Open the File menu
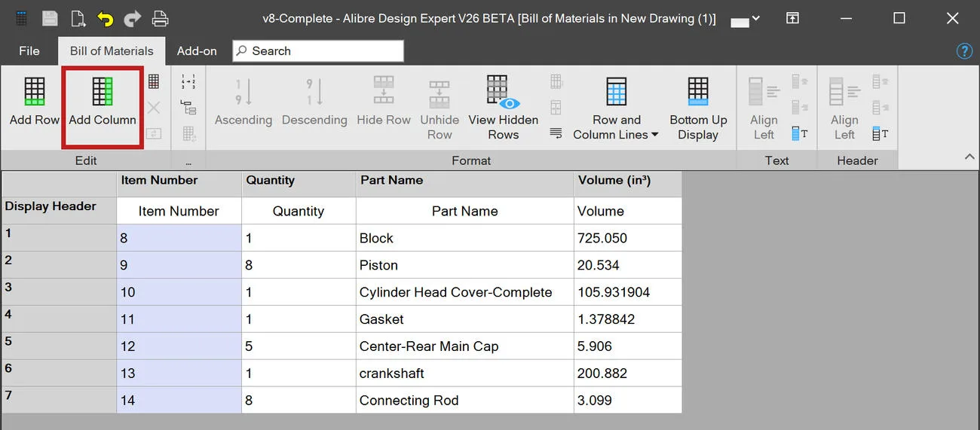The height and width of the screenshot is (430, 980). [29, 51]
